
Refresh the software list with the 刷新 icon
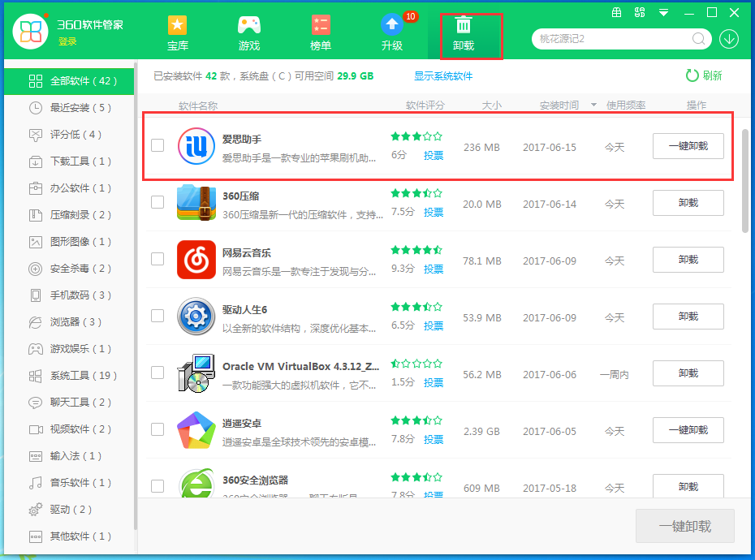coord(692,75)
